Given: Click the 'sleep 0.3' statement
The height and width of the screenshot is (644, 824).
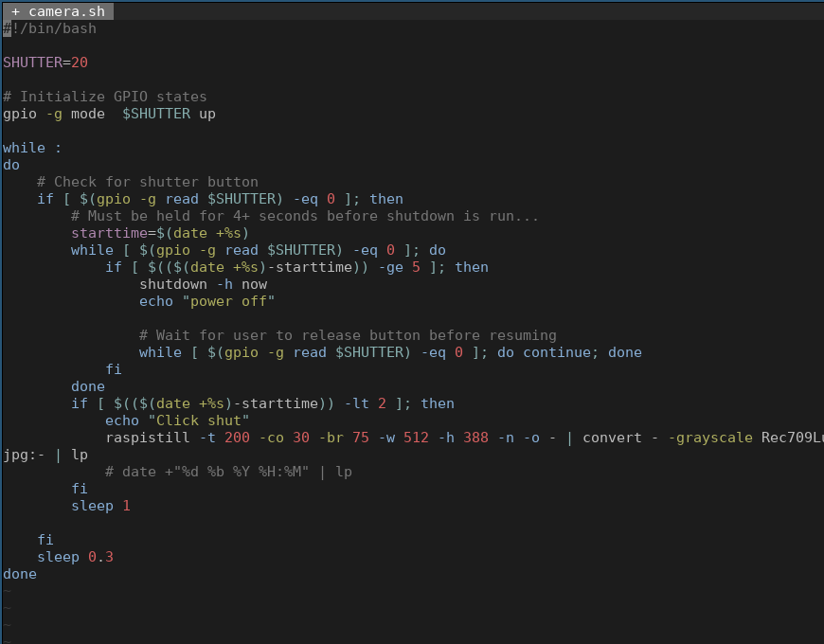Looking at the screenshot, I should (x=76, y=556).
